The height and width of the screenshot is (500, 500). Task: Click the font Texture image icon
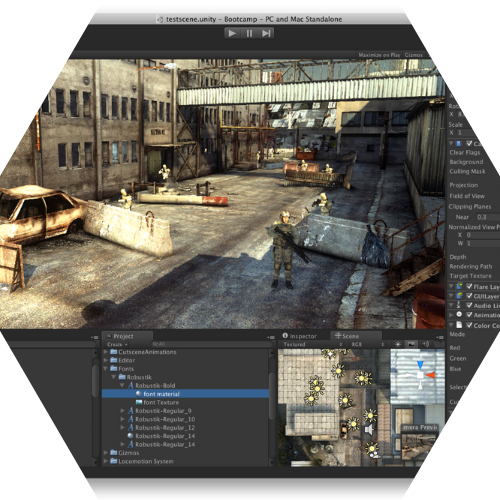click(x=139, y=402)
